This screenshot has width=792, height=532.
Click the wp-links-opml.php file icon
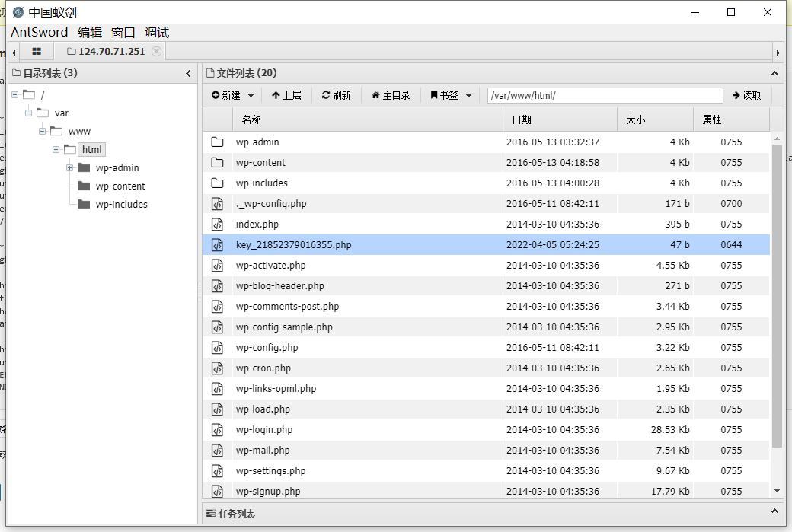coord(217,389)
